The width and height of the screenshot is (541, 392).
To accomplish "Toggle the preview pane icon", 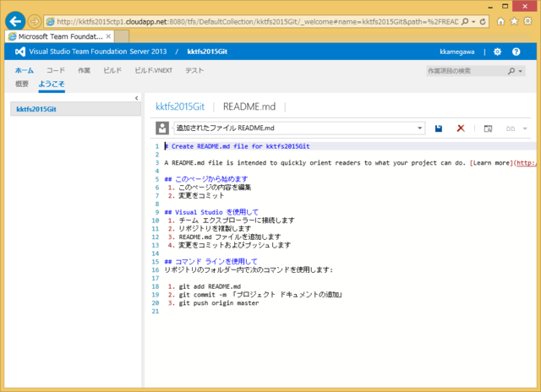I will click(488, 128).
